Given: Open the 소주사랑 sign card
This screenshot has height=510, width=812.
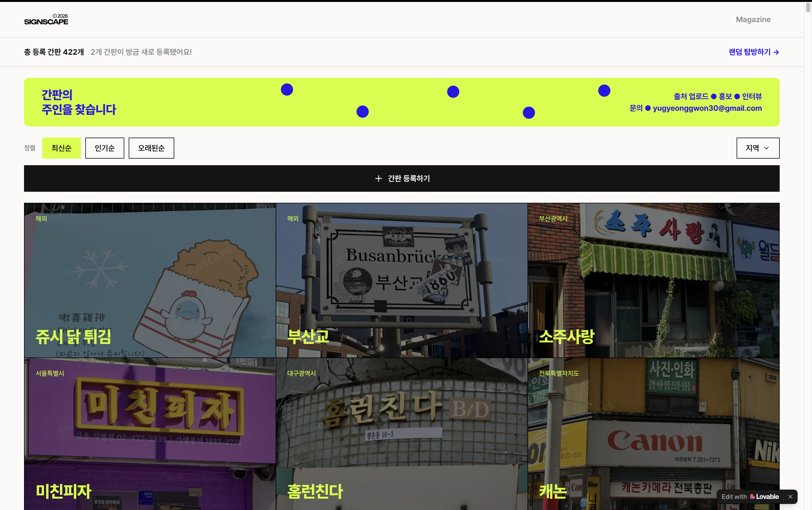Looking at the screenshot, I should tap(653, 280).
